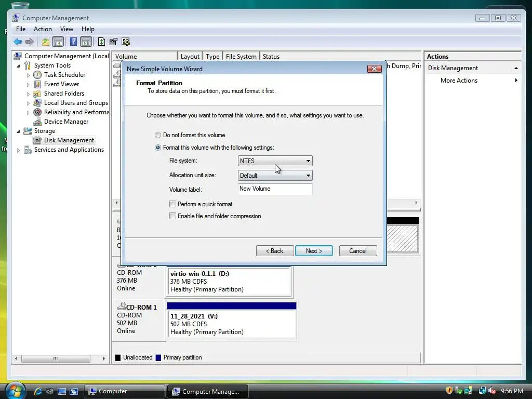The width and height of the screenshot is (532, 399).
Task: Click the Services and Applications icon
Action: pyautogui.click(x=28, y=150)
